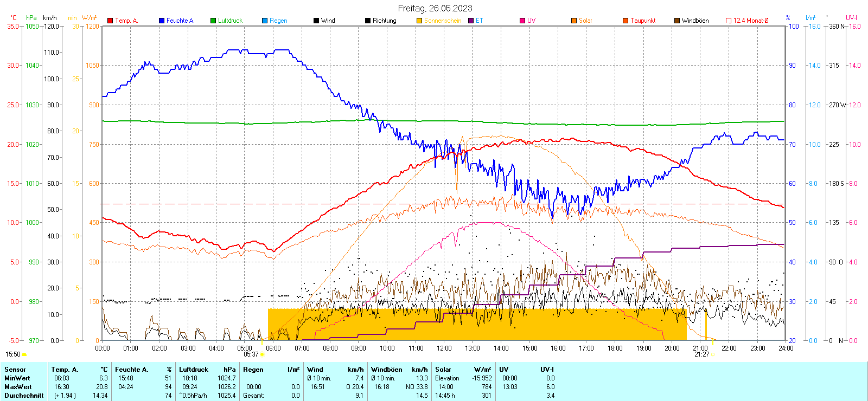Click the date title Freitag, 26.05.2023
Screen dimensions: 868x401
point(435,8)
